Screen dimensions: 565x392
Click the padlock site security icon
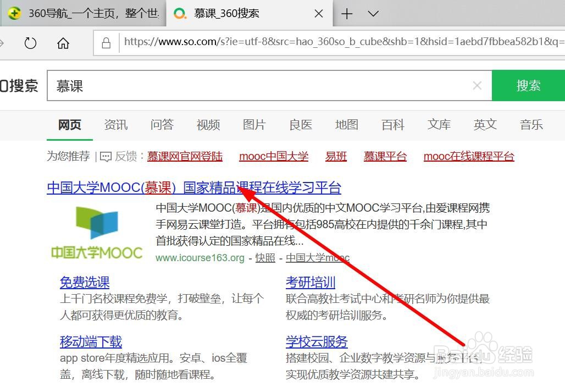coord(106,43)
